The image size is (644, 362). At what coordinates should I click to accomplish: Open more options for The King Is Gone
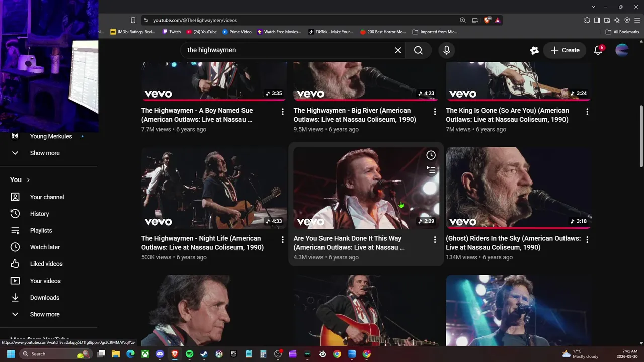click(x=587, y=112)
